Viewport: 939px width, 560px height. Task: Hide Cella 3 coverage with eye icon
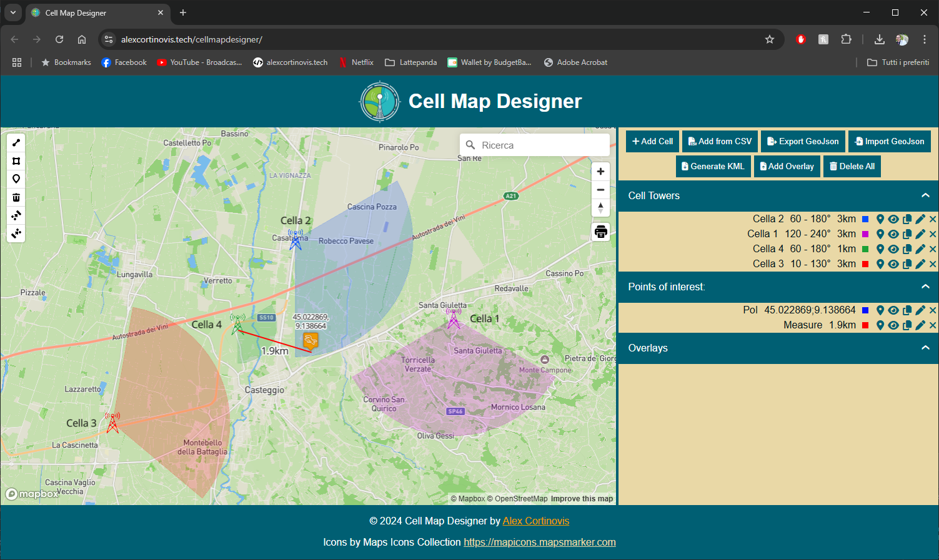(893, 263)
